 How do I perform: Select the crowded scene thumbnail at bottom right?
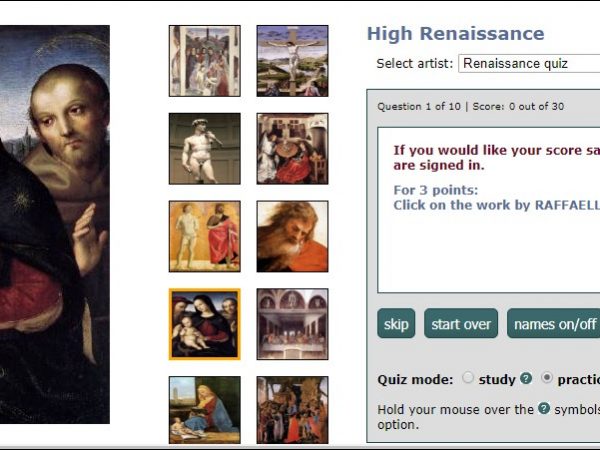[292, 409]
